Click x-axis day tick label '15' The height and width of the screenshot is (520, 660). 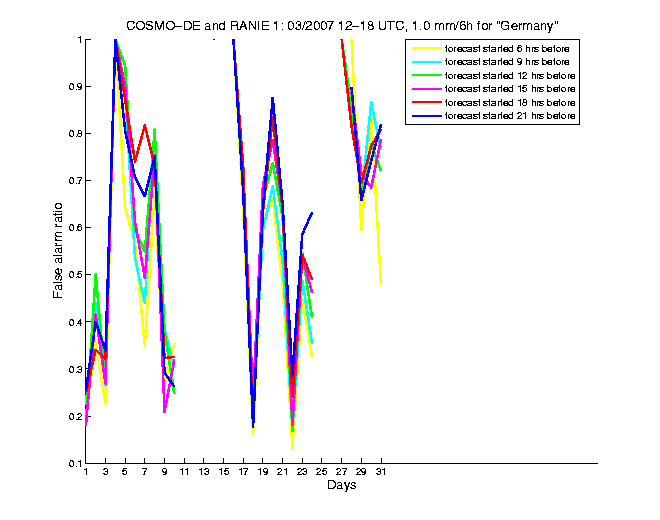pyautogui.click(x=224, y=472)
